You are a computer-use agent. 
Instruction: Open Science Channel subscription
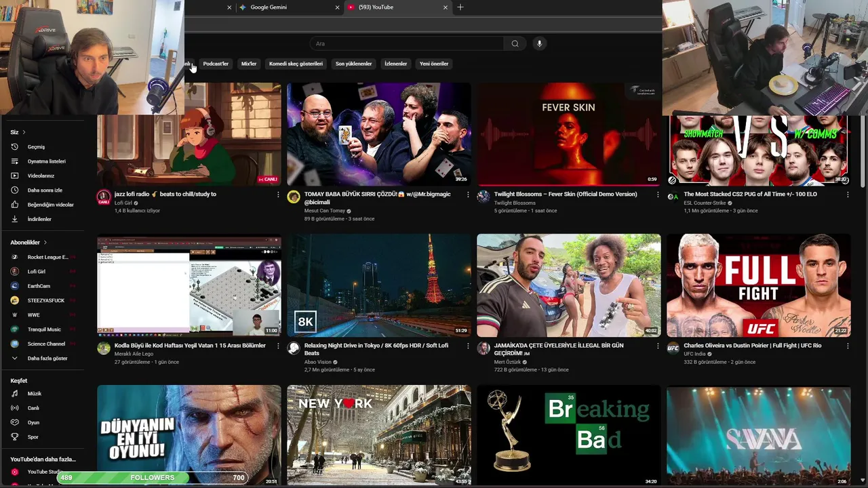46,344
